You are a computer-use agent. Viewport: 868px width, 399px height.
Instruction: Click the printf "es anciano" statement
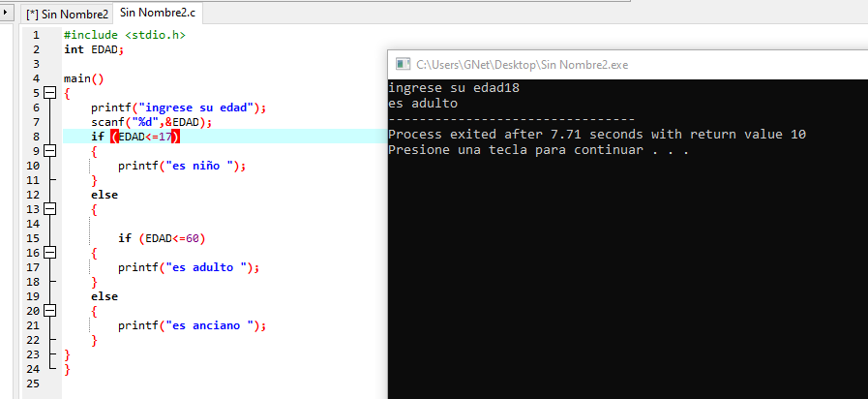193,325
